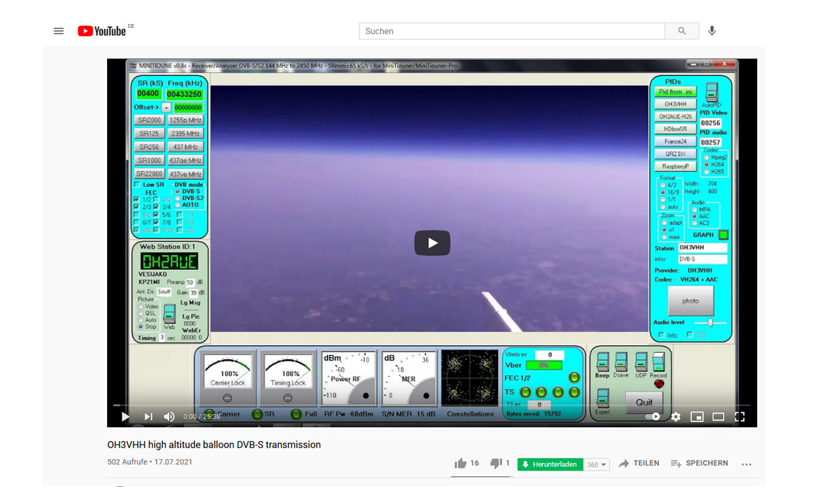The image size is (834, 504).
Task: Toggle the Low SR checkbox
Action: pos(137,185)
